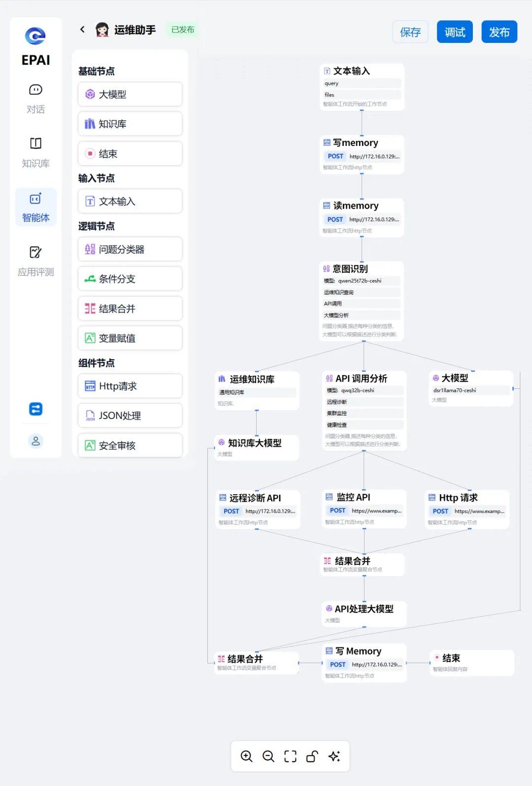
Task: Open the 对话 sidebar tab
Action: (35, 99)
